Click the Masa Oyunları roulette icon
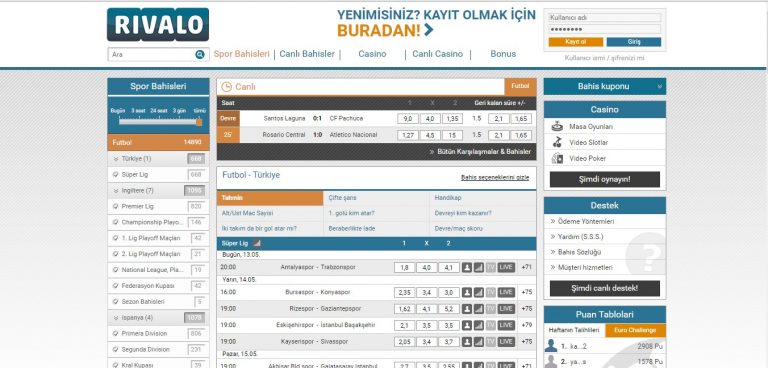Viewport: 768px width, 368px height. click(x=557, y=126)
